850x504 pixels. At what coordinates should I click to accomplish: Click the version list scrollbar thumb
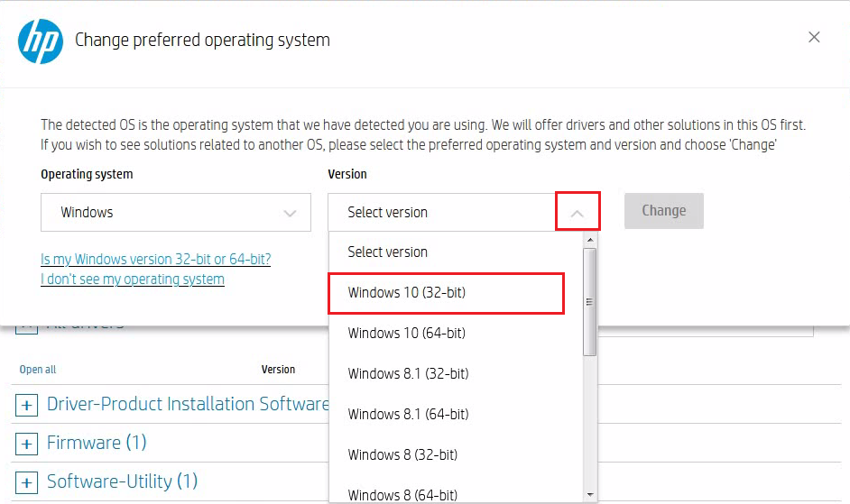coord(590,302)
